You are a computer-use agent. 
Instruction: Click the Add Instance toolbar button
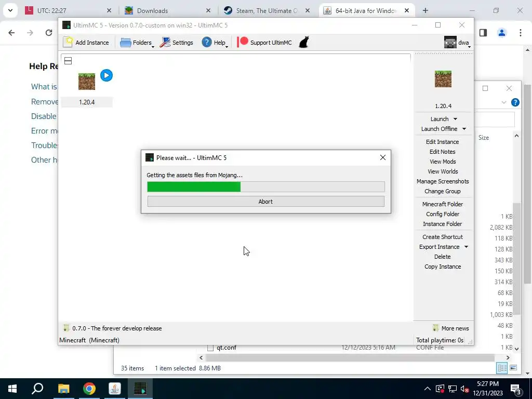[86, 43]
